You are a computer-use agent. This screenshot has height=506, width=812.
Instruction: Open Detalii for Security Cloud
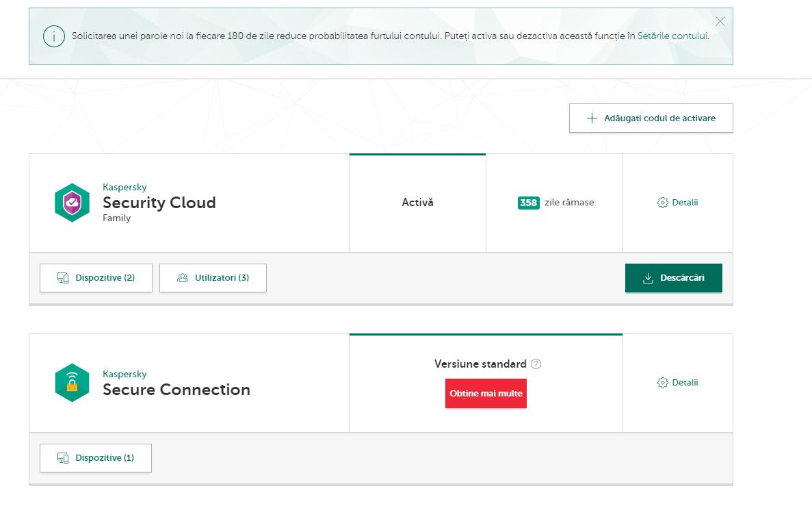(x=677, y=203)
